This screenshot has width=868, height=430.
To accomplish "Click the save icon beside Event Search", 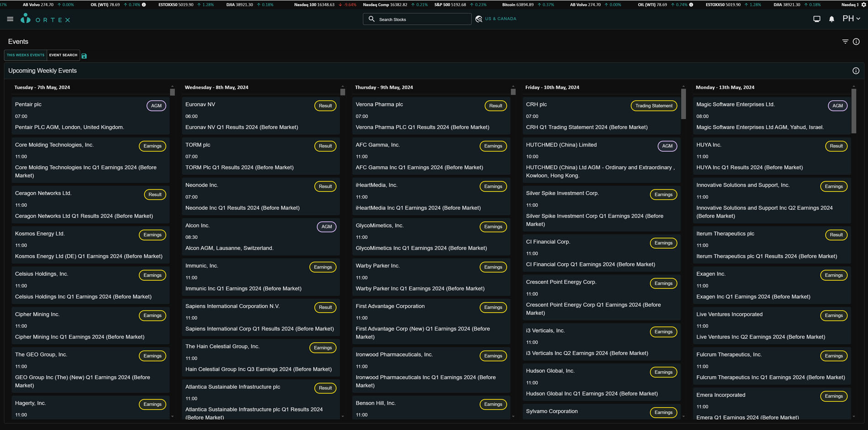I will point(84,56).
